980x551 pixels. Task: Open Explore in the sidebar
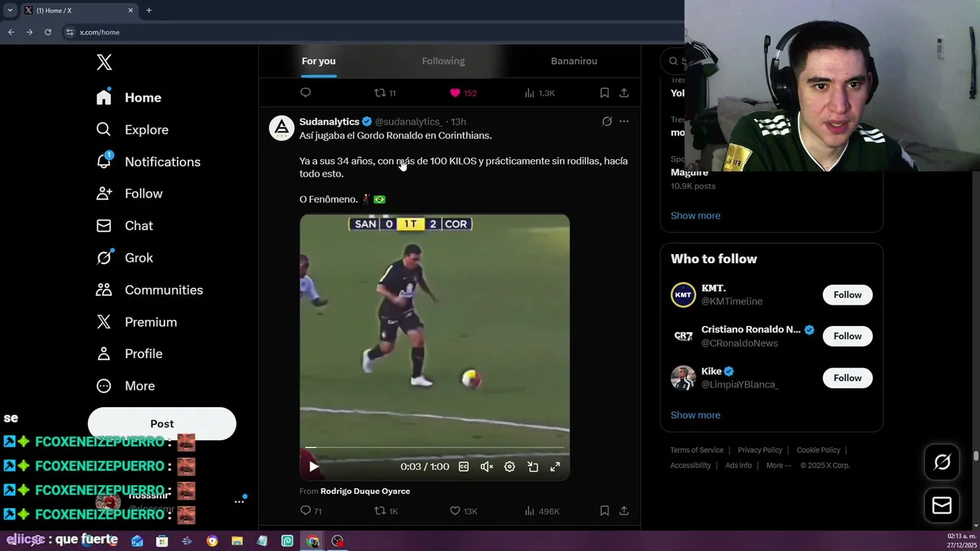coord(132,129)
